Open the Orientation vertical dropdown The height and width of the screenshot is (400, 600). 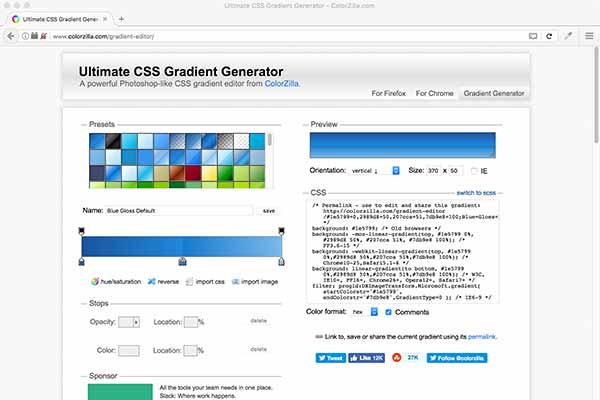374,171
